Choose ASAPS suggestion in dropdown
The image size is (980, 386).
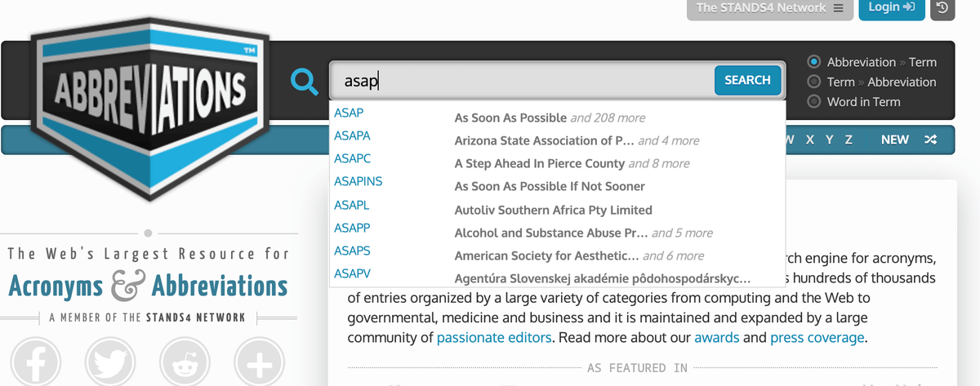pyautogui.click(x=352, y=251)
